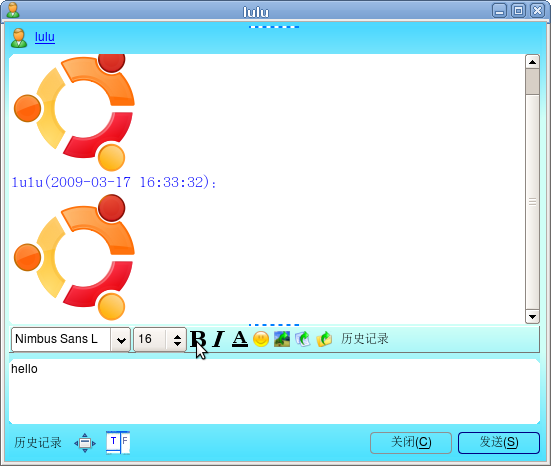Open the Nimbus Sans L font dropdown
The width and height of the screenshot is (551, 466).
click(121, 339)
